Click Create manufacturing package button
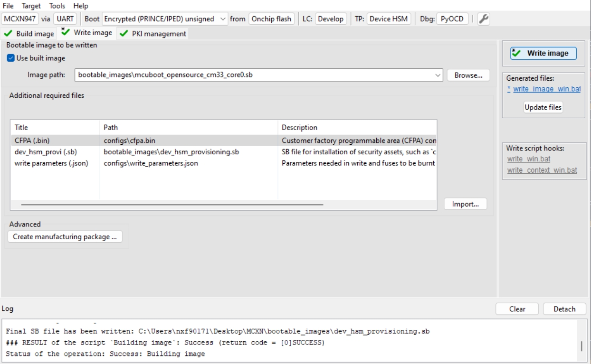Viewport: 591px width, 364px height. tap(65, 236)
